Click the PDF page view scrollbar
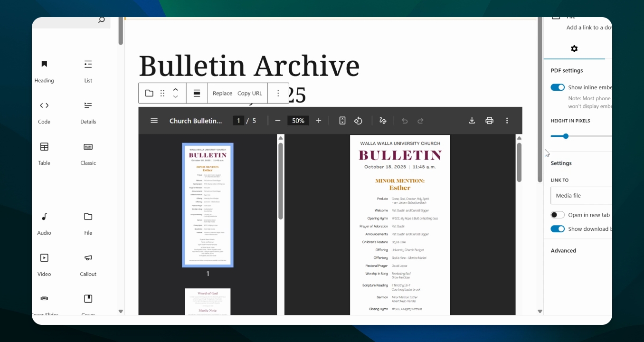 pyautogui.click(x=519, y=162)
